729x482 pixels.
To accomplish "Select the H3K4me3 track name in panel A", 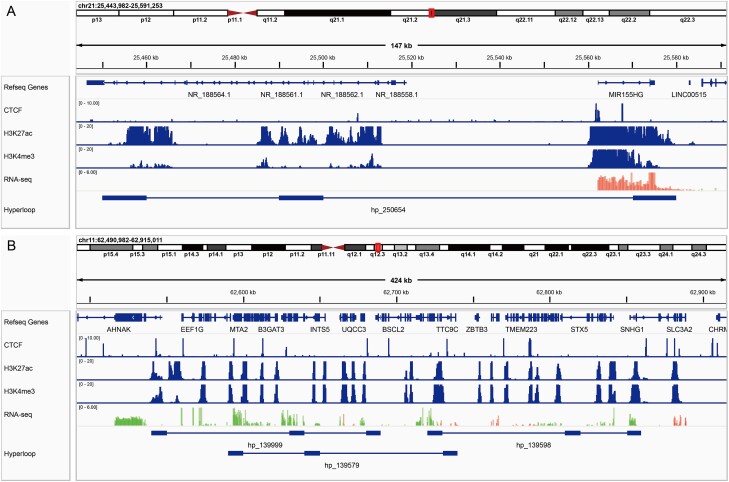I will (19, 157).
